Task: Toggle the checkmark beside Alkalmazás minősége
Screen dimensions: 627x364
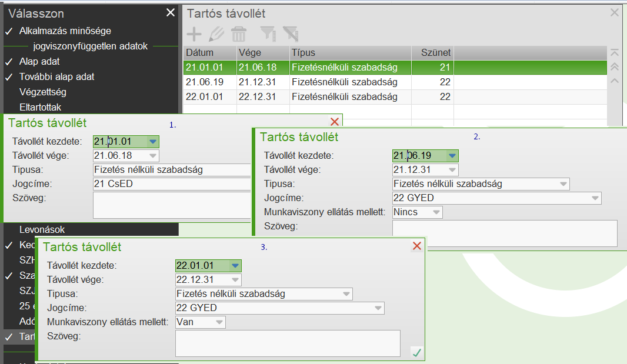Action: pyautogui.click(x=10, y=30)
